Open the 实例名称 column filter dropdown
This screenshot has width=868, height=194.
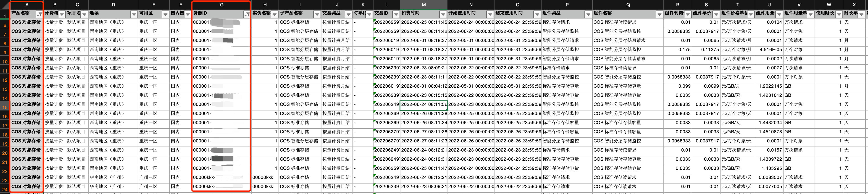[x=275, y=14]
